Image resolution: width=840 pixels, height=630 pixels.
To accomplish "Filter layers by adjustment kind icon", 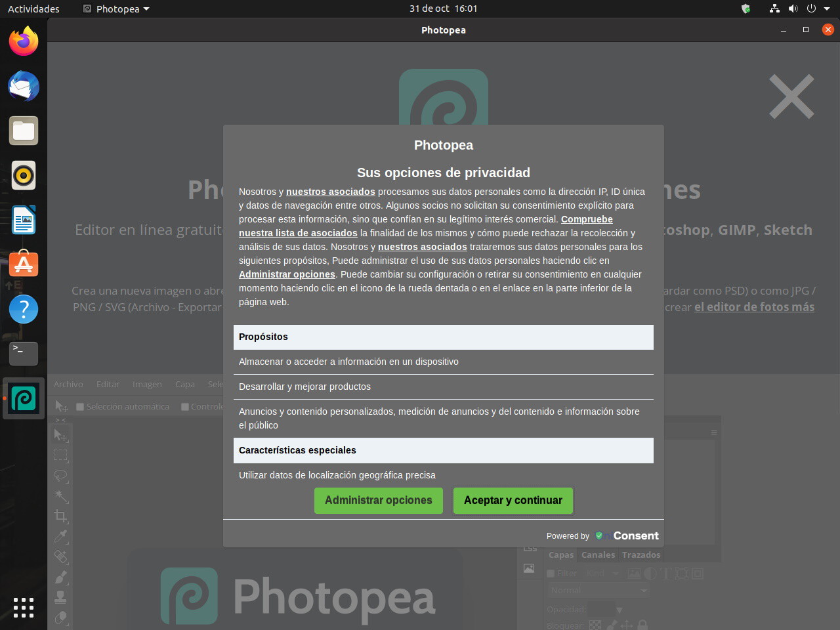I will point(650,573).
